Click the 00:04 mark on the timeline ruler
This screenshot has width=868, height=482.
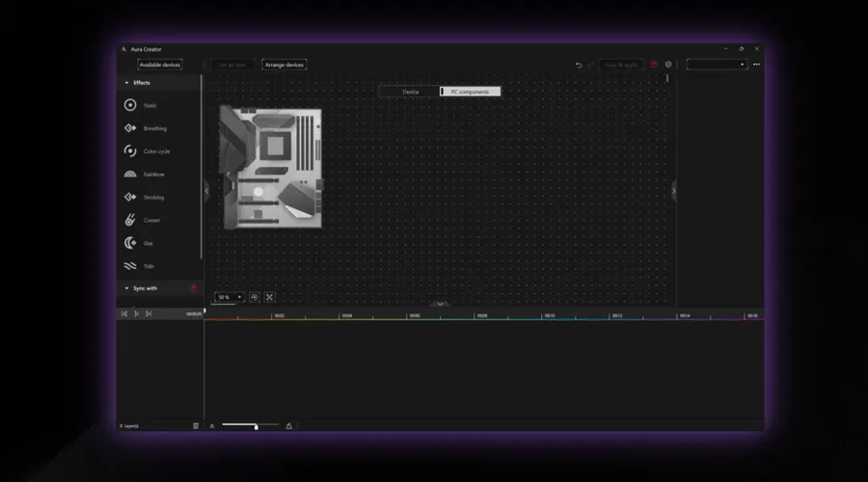(347, 315)
